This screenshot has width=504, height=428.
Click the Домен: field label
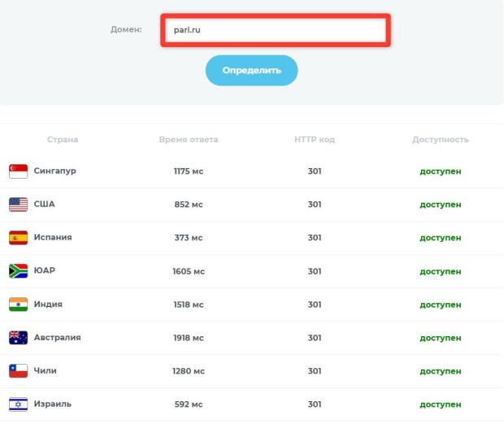pos(126,29)
